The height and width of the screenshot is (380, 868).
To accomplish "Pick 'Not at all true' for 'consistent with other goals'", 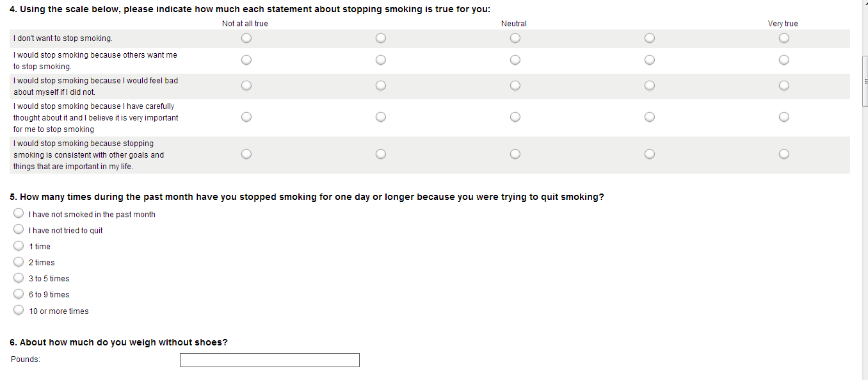I will pos(246,154).
